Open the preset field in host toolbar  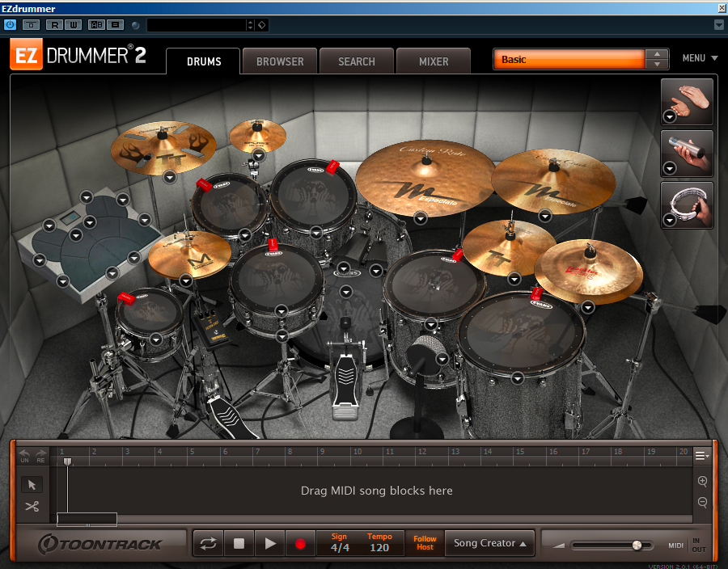click(197, 25)
